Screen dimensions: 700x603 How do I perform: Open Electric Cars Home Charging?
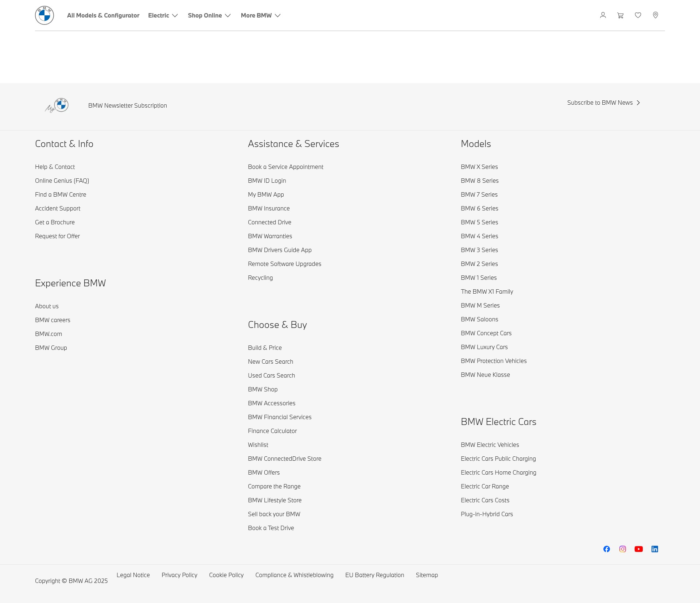(x=498, y=472)
